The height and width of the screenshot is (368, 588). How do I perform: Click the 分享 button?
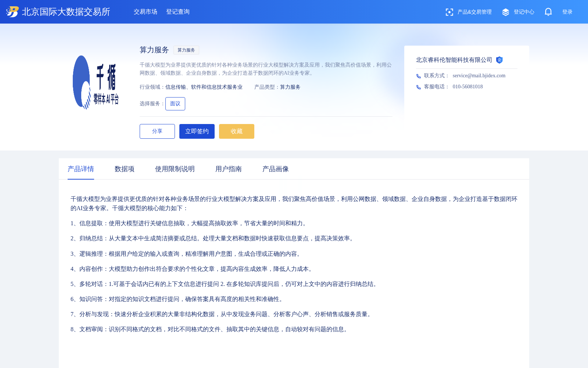click(157, 131)
